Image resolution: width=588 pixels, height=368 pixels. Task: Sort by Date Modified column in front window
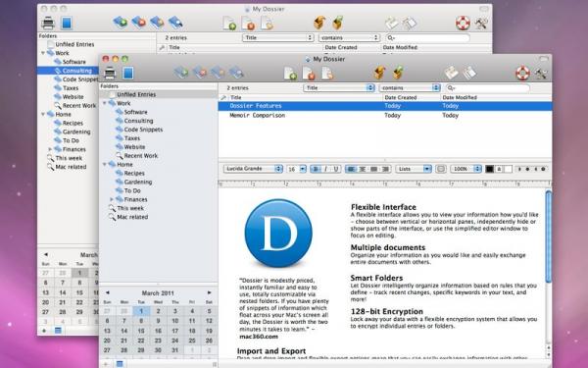click(x=496, y=97)
